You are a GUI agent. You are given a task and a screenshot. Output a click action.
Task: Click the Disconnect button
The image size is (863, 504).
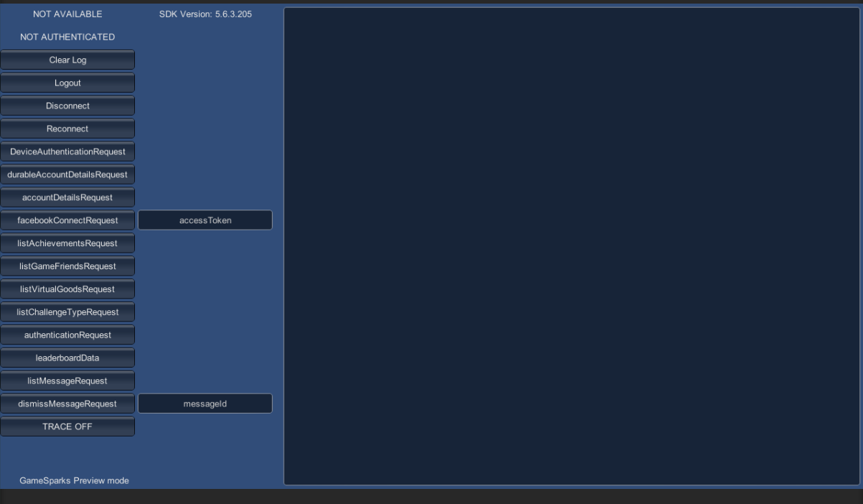(x=68, y=106)
